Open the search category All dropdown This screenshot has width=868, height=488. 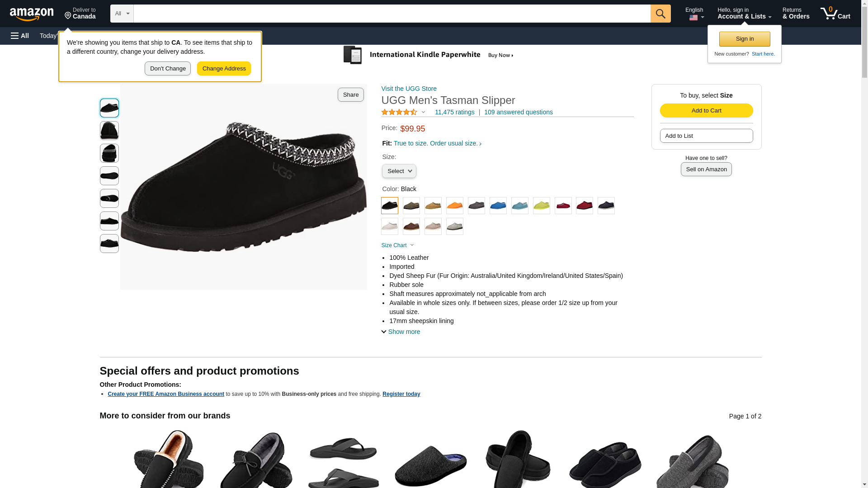click(122, 14)
